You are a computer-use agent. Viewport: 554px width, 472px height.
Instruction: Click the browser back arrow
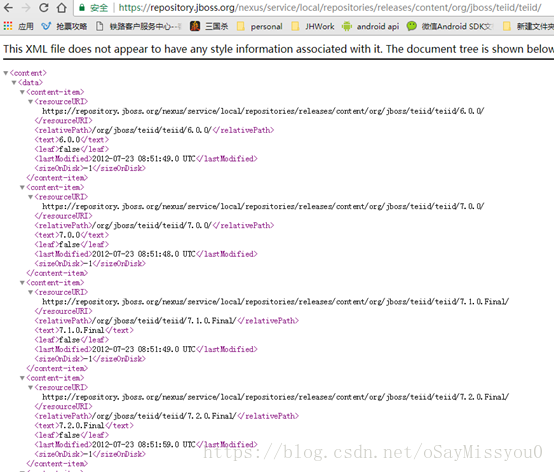pyautogui.click(x=8, y=7)
